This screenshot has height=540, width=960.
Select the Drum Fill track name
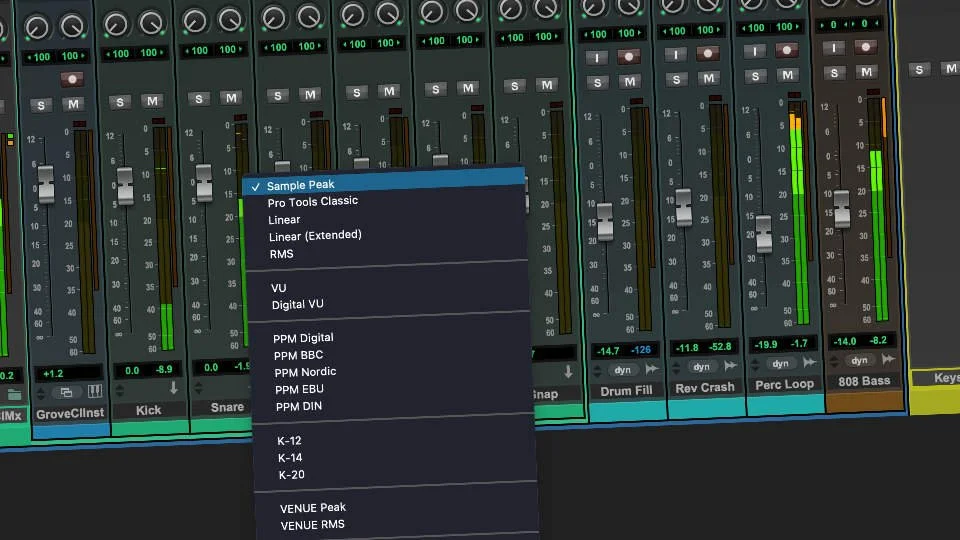coord(626,391)
